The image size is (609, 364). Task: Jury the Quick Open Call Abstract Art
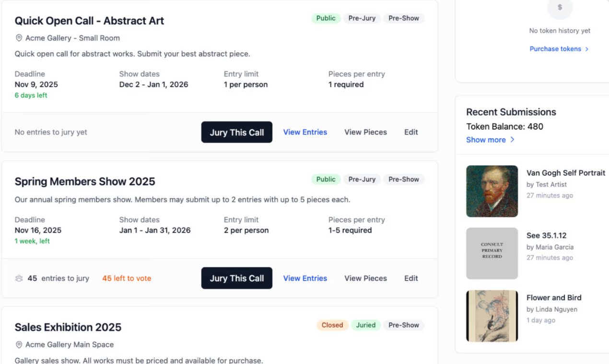(x=236, y=132)
